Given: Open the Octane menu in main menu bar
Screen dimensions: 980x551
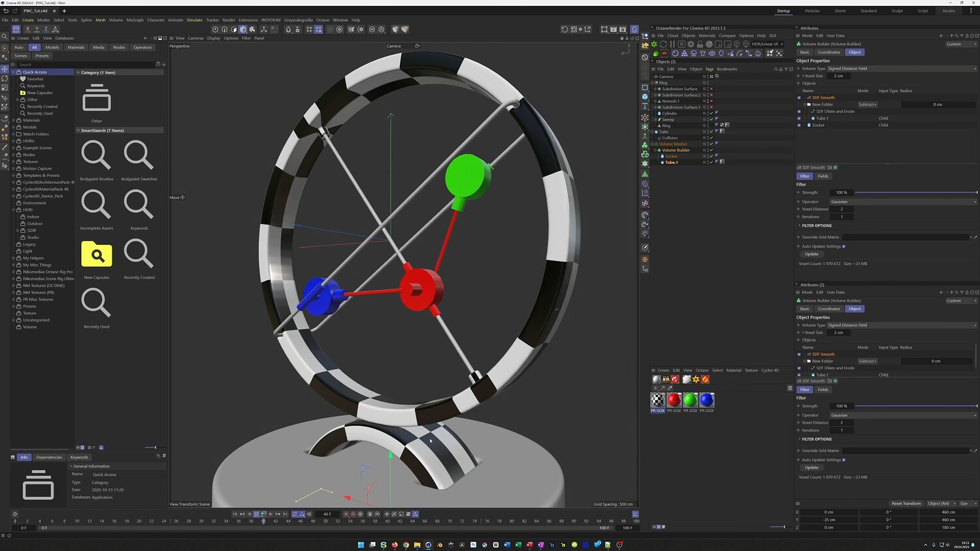Looking at the screenshot, I should pos(323,20).
